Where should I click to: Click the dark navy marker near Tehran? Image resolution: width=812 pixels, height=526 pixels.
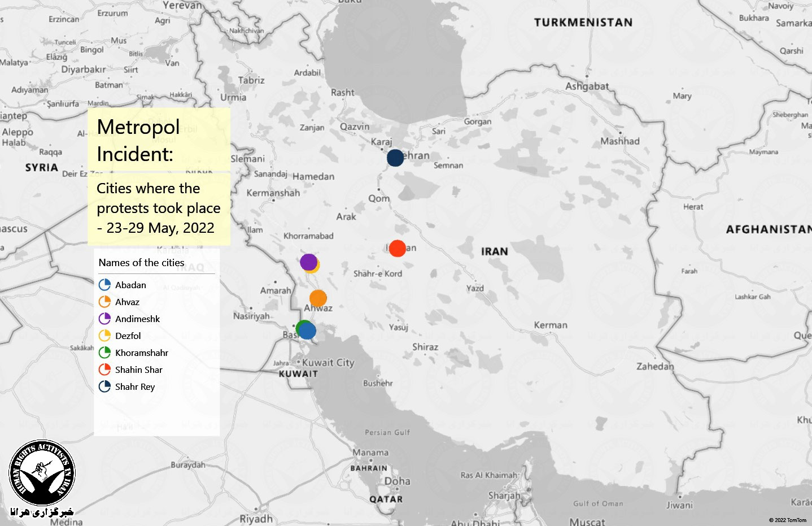pos(395,158)
